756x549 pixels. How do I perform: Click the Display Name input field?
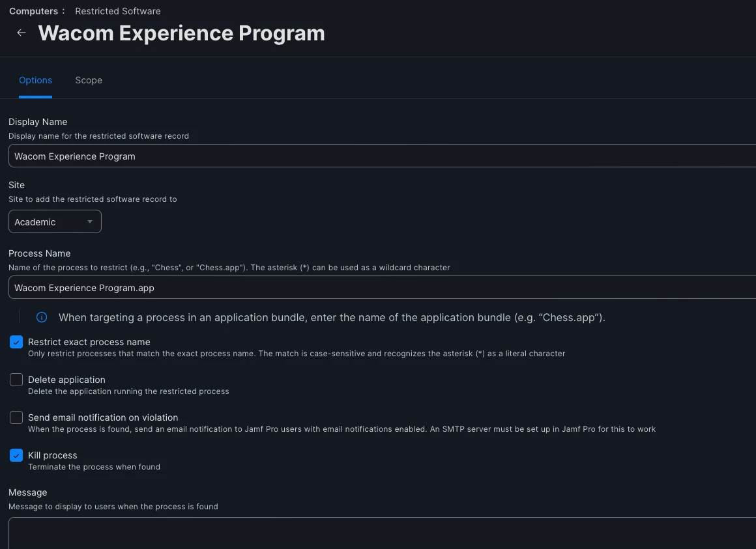click(x=378, y=156)
